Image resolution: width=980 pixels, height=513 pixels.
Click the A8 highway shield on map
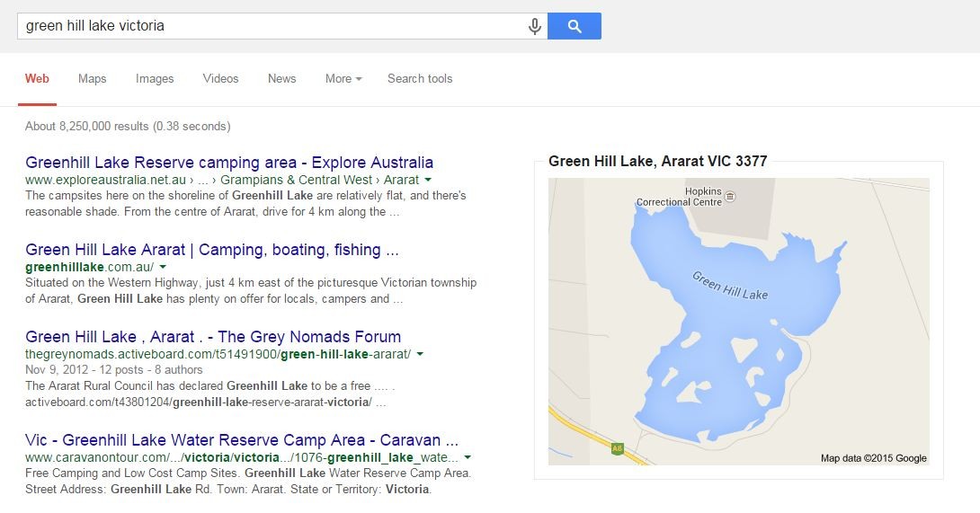pyautogui.click(x=617, y=448)
